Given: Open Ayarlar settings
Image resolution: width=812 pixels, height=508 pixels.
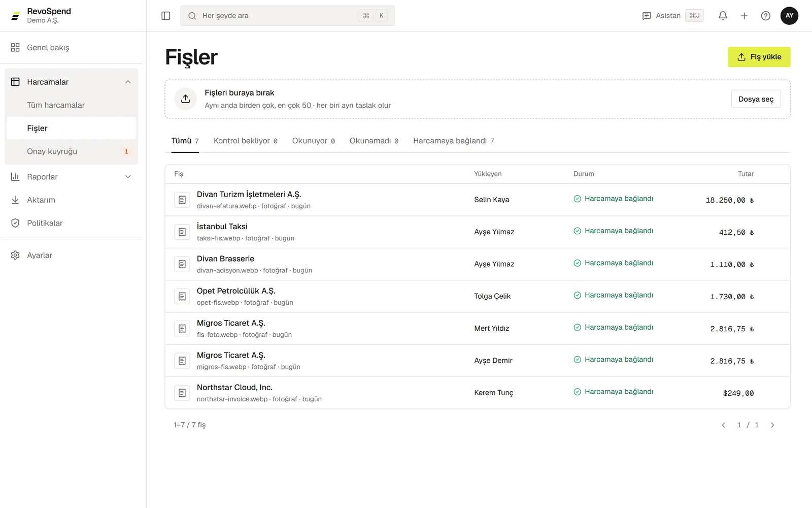Looking at the screenshot, I should pyautogui.click(x=72, y=255).
